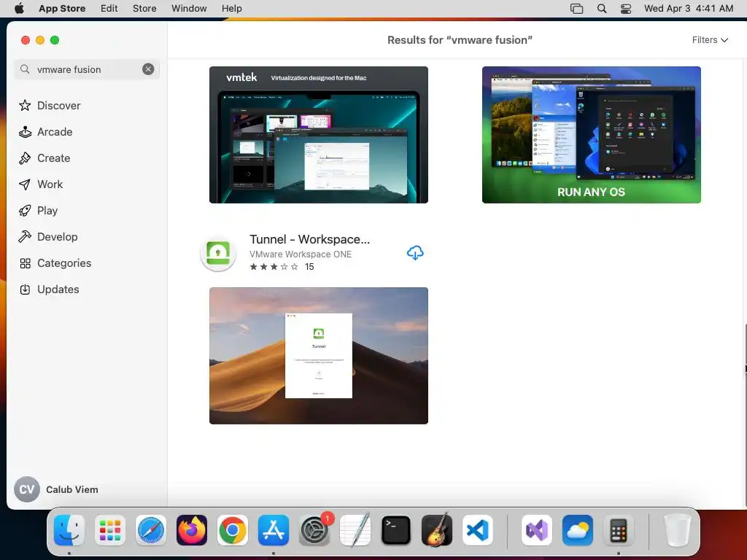
Task: View the Tunnel app desert screenshot
Action: 319,356
